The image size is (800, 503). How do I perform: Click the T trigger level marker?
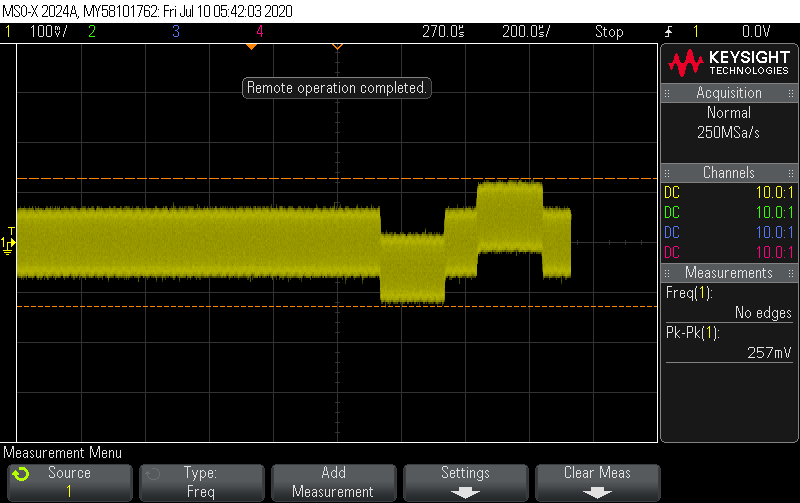(x=11, y=231)
